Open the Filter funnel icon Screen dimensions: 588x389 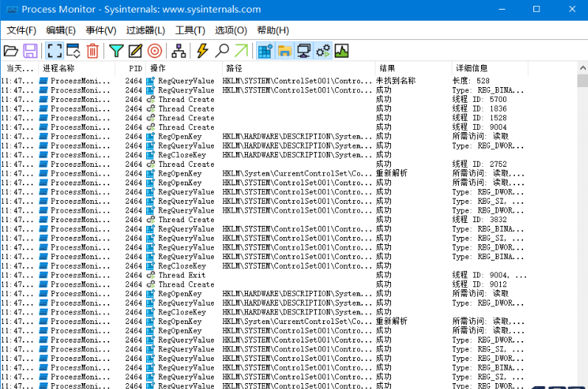tap(116, 51)
